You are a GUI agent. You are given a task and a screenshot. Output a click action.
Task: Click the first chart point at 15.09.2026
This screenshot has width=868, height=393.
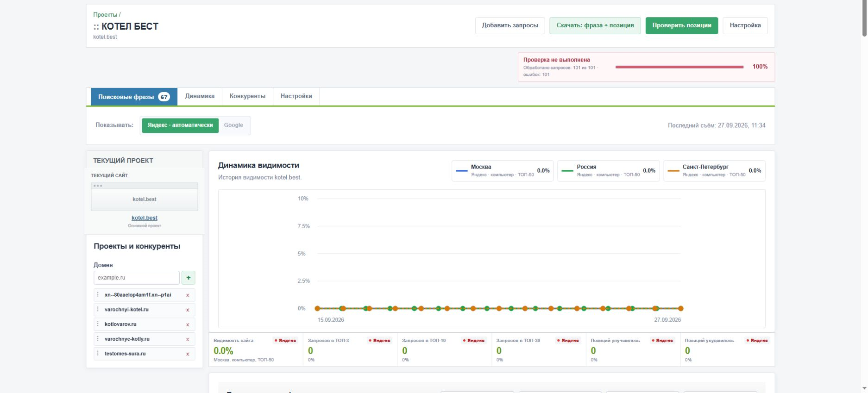point(317,308)
